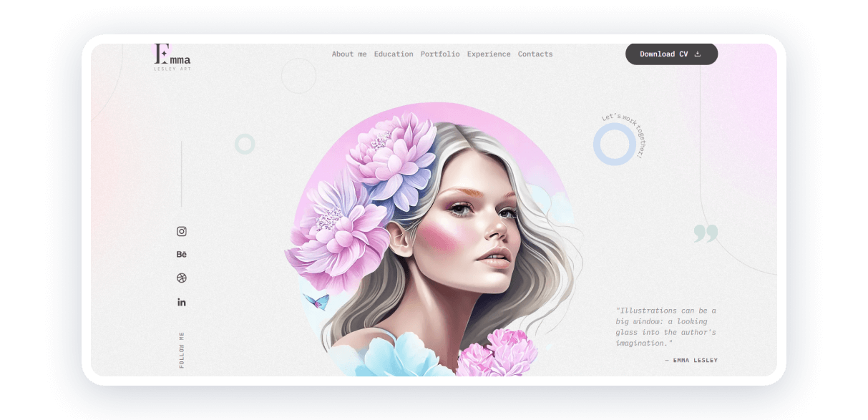Go to the Experience section
The width and height of the screenshot is (868, 420).
(x=488, y=54)
